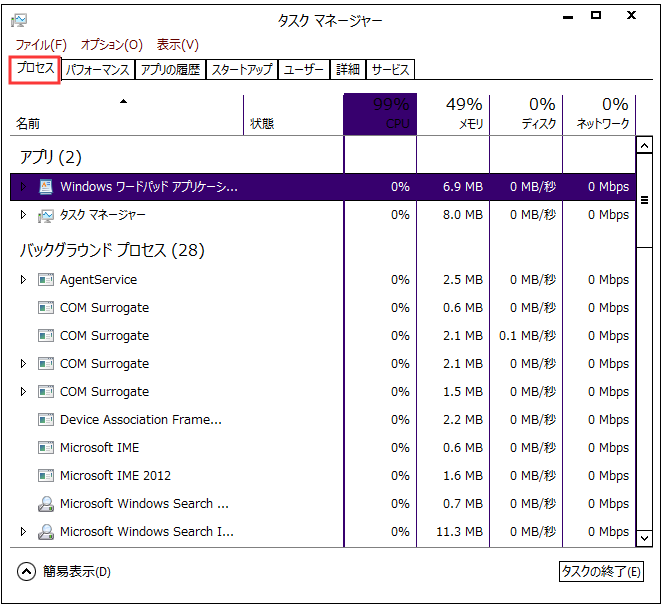Expand the Microsoft Windows Search I... process
The image size is (663, 607).
click(23, 531)
